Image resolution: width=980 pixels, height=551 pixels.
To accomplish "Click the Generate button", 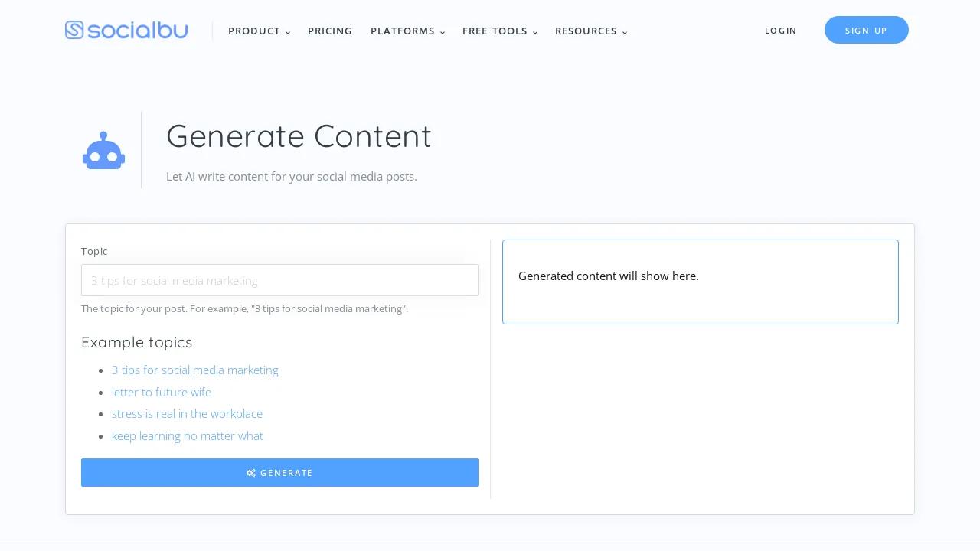I will coord(279,473).
